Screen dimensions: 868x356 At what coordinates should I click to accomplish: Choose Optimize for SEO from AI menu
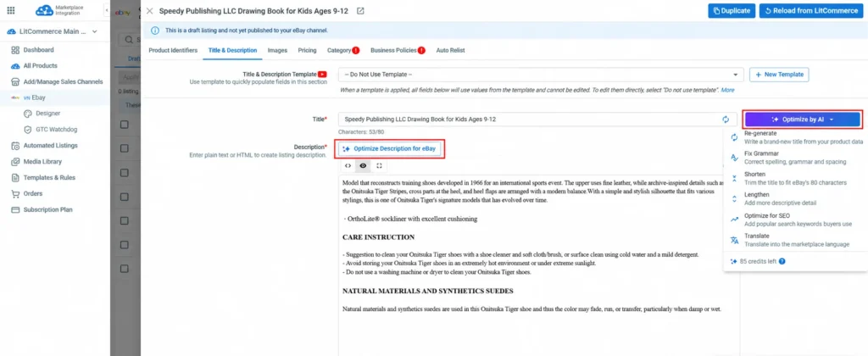[795, 220]
